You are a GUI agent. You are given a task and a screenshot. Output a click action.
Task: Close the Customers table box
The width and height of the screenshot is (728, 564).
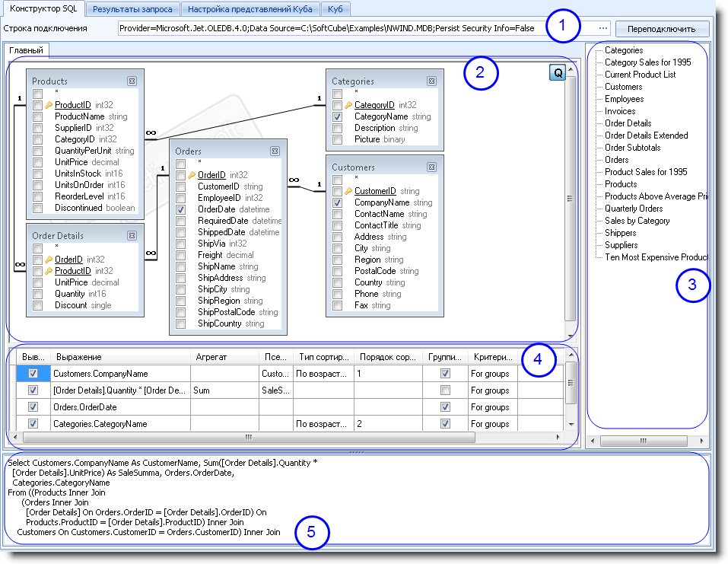(x=431, y=167)
